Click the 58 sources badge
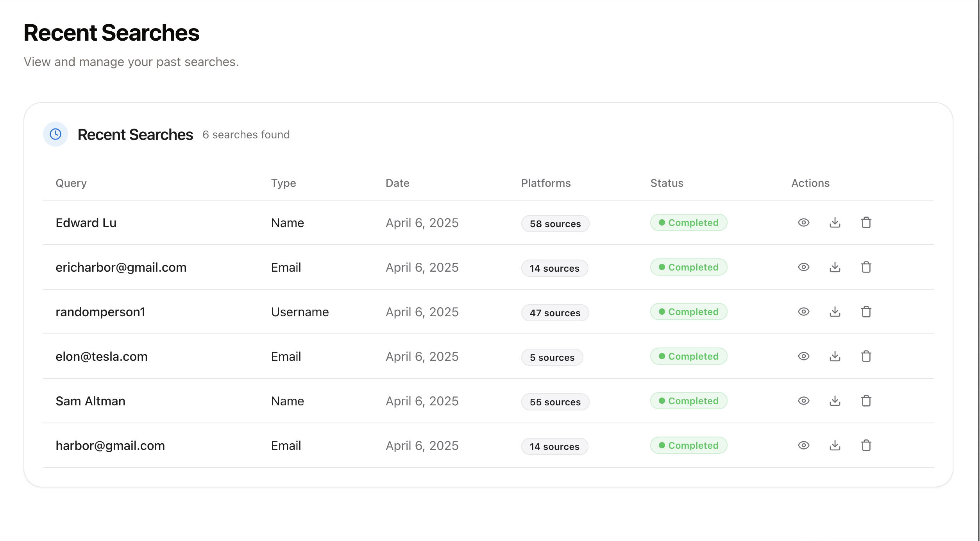This screenshot has width=980, height=541. coord(555,224)
